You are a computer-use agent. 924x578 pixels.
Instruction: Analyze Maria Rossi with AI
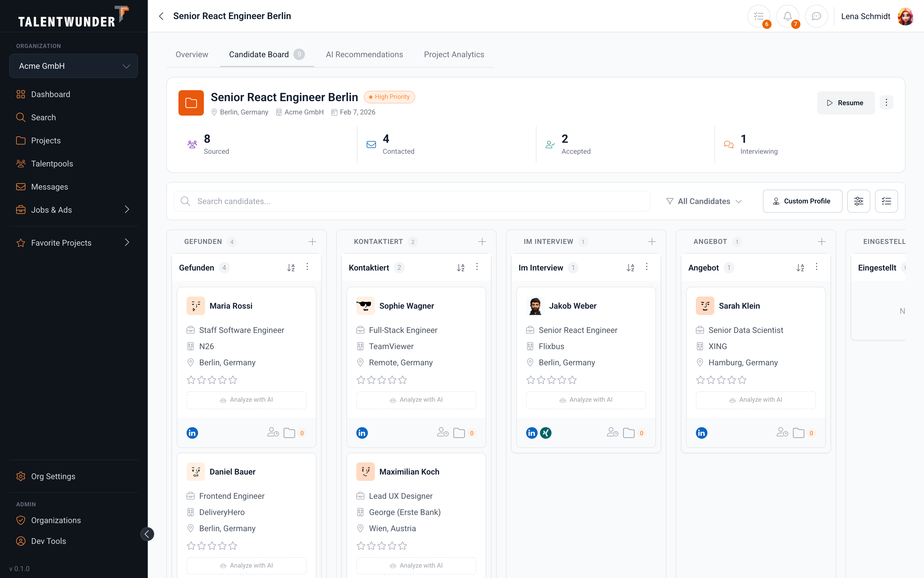click(x=246, y=400)
